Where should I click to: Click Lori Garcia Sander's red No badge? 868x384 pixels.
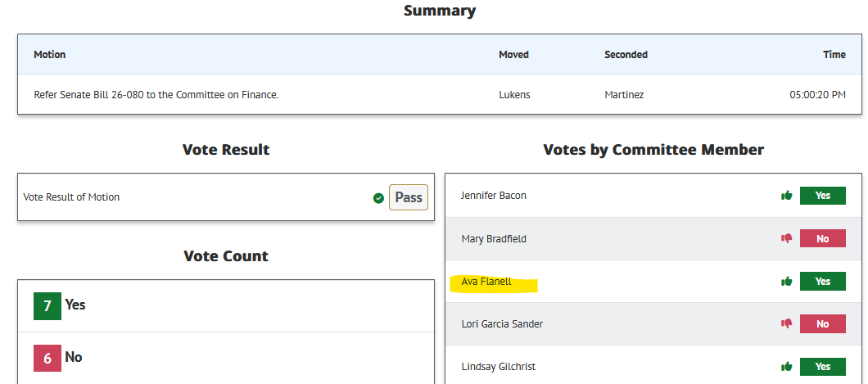[823, 323]
